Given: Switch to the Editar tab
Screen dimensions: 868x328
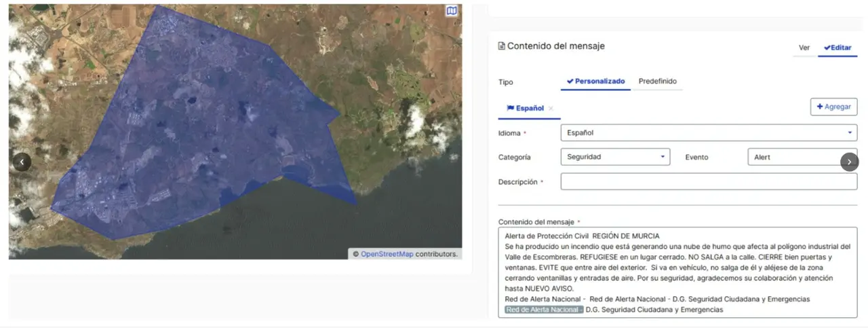Looking at the screenshot, I should [x=837, y=48].
